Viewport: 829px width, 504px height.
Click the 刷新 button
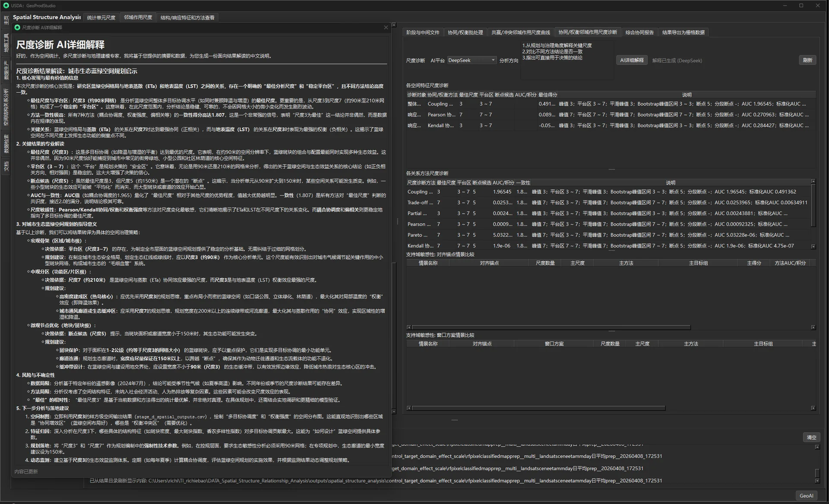point(807,60)
